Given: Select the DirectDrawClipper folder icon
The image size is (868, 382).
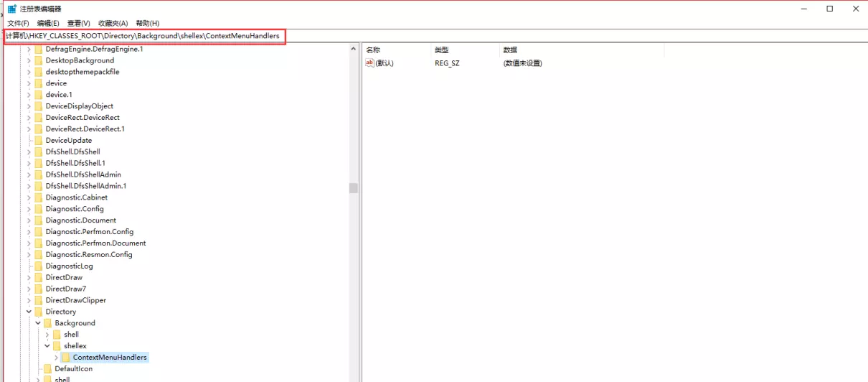Looking at the screenshot, I should click(39, 300).
